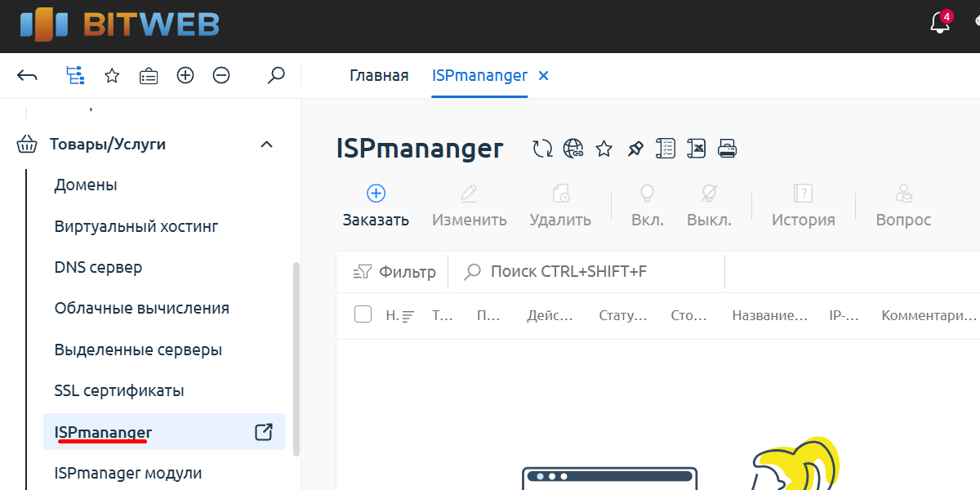Image resolution: width=980 pixels, height=490 pixels.
Task: Click the refresh icon beside the ISPmananger heading
Action: [541, 149]
